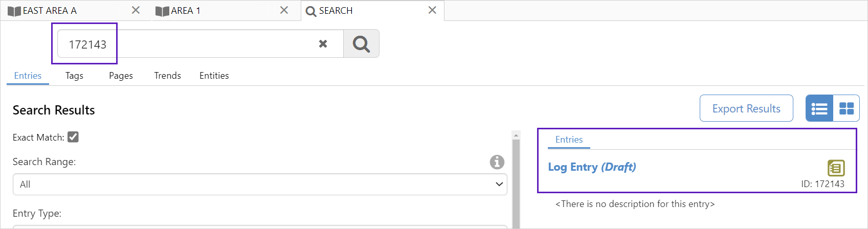The image size is (868, 229).
Task: Switch to list view
Action: pos(819,108)
